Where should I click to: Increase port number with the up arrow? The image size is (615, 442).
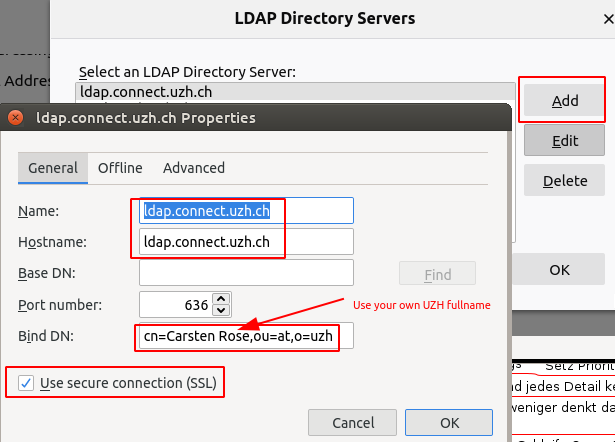click(x=221, y=299)
